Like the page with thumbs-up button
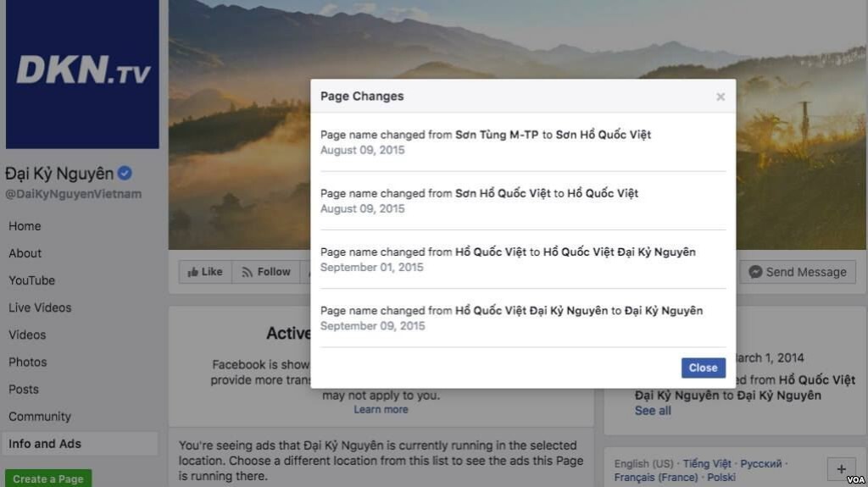 [x=205, y=272]
